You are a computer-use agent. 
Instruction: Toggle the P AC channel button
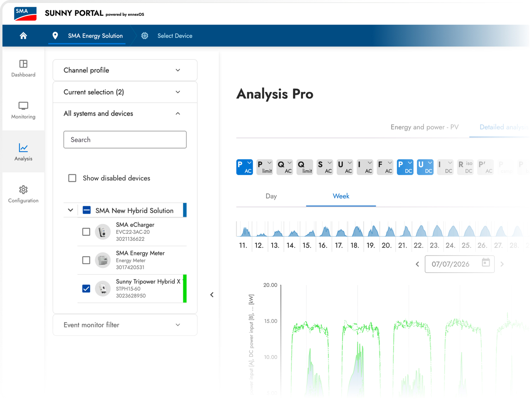point(244,167)
